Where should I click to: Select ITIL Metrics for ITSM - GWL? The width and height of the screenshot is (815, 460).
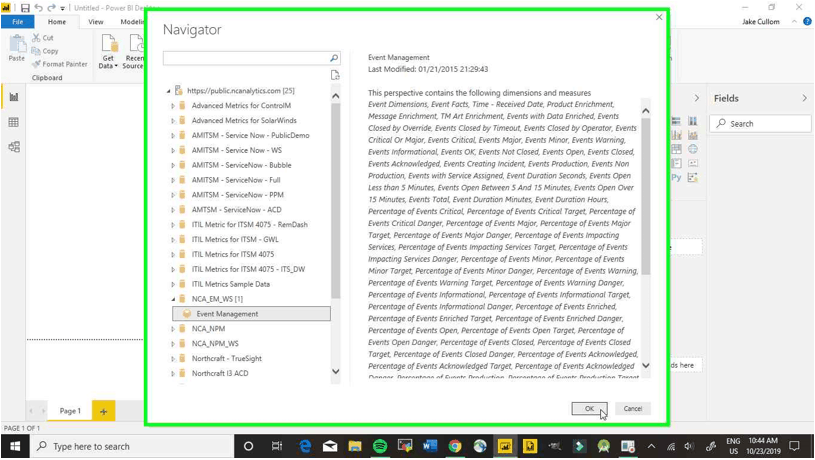click(x=235, y=240)
